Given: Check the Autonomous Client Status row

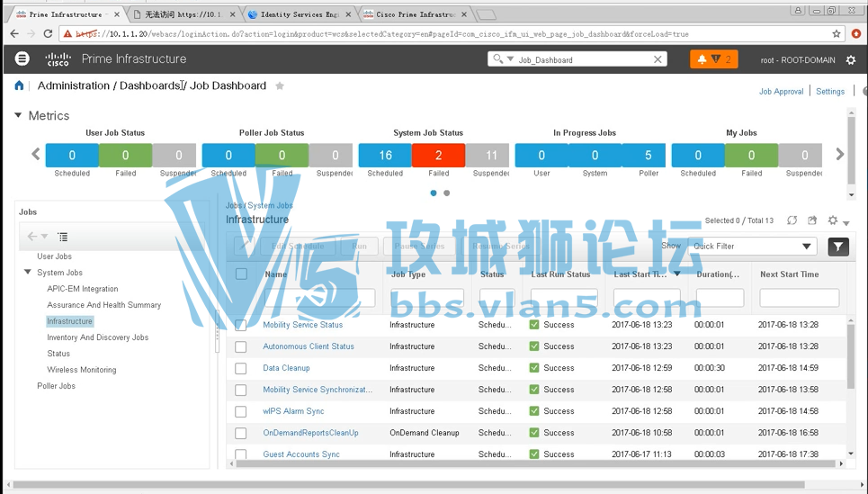Looking at the screenshot, I should 241,346.
